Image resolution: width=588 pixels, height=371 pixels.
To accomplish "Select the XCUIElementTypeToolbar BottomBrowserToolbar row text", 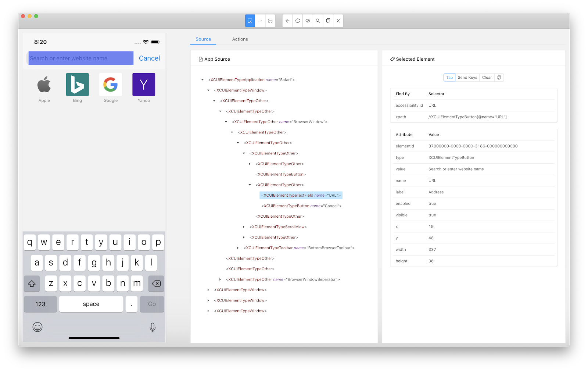I will (x=299, y=248).
